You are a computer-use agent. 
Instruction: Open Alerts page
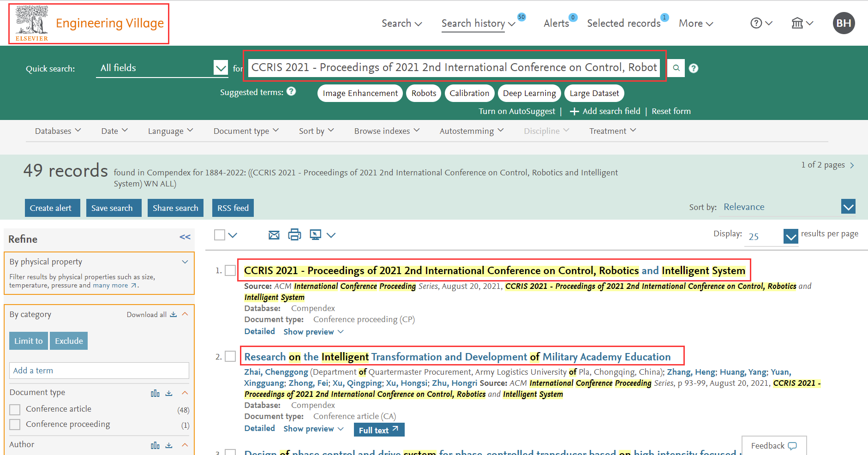pos(556,23)
